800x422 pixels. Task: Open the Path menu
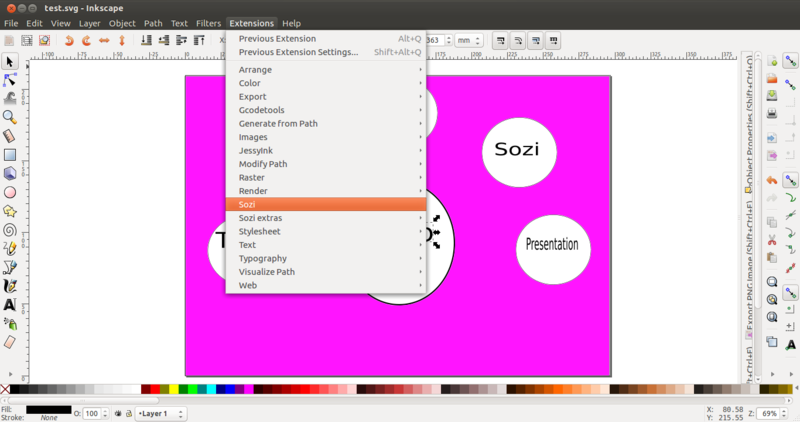[153, 23]
